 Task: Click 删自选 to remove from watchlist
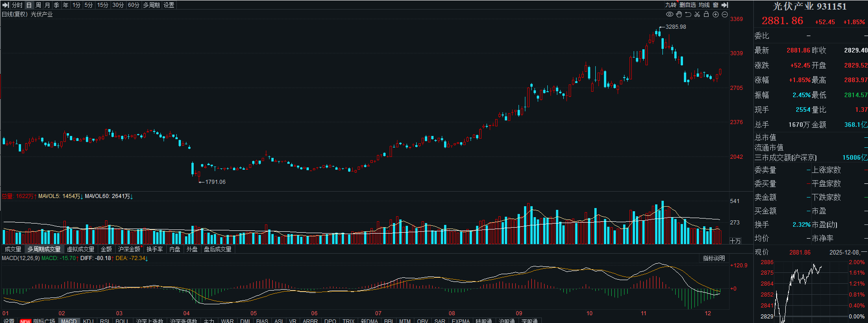(x=688, y=5)
